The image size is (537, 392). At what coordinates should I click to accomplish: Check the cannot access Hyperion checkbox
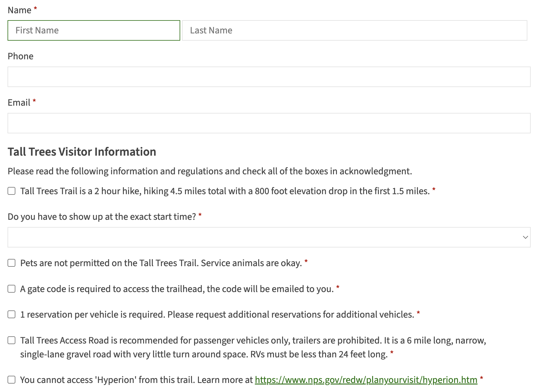point(11,380)
